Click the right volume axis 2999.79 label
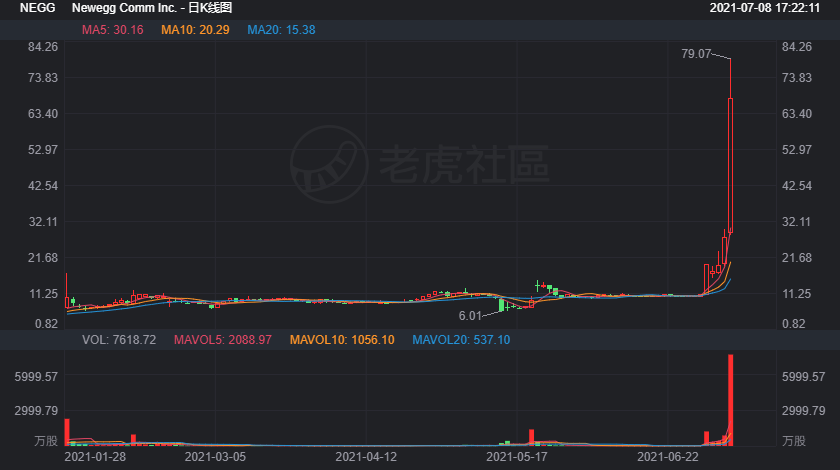This screenshot has height=470, width=840. tap(804, 411)
